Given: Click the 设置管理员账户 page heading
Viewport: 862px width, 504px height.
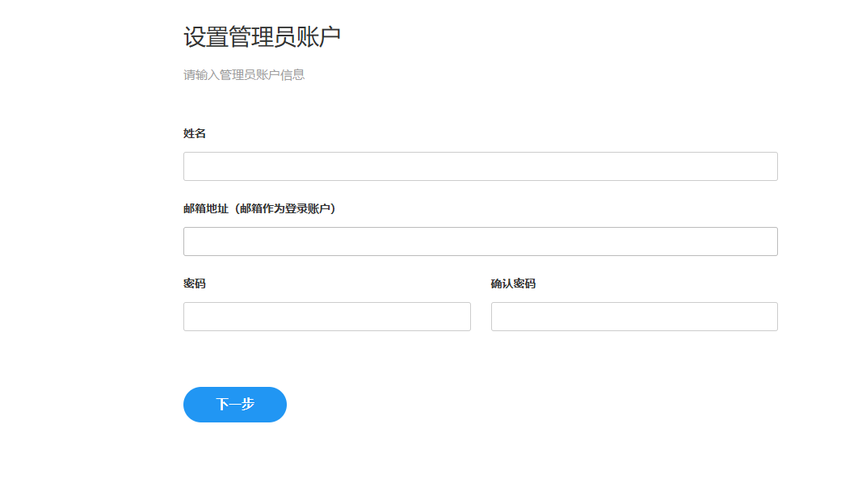Looking at the screenshot, I should pos(262,37).
